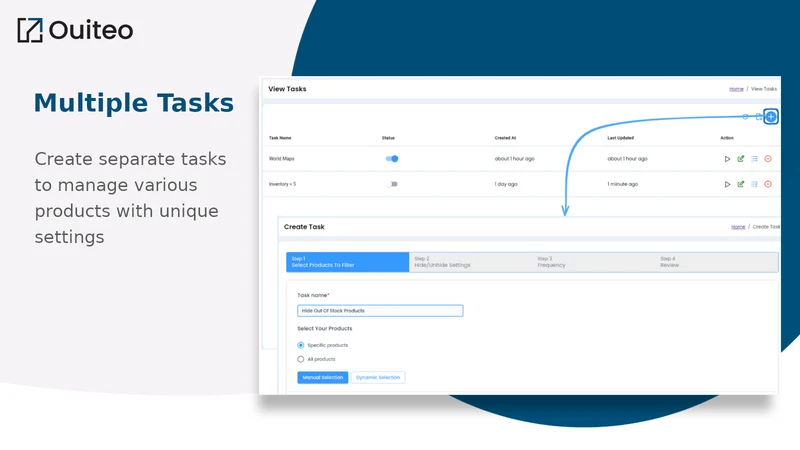800x450 pixels.
Task: Click the Ouiteo logo
Action: point(76,30)
